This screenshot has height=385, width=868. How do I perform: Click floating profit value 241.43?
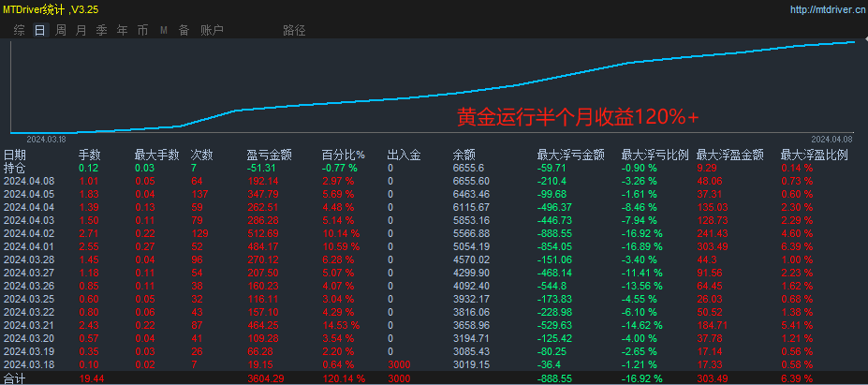click(712, 233)
